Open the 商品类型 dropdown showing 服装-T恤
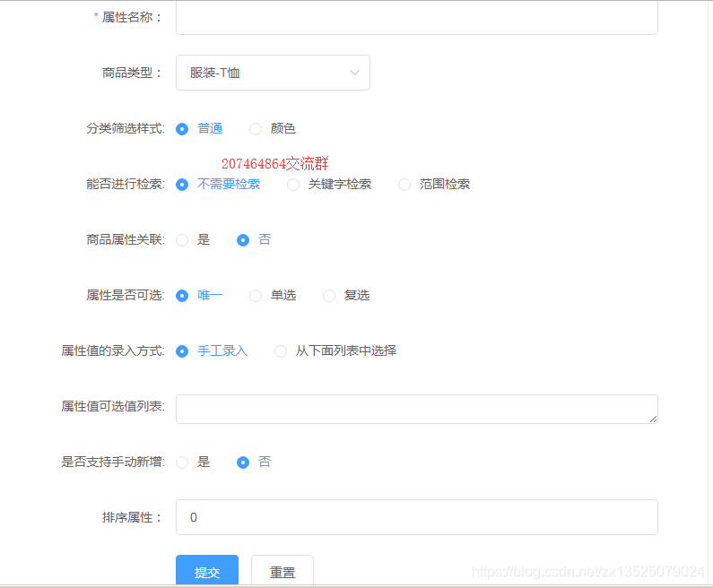 (273, 73)
